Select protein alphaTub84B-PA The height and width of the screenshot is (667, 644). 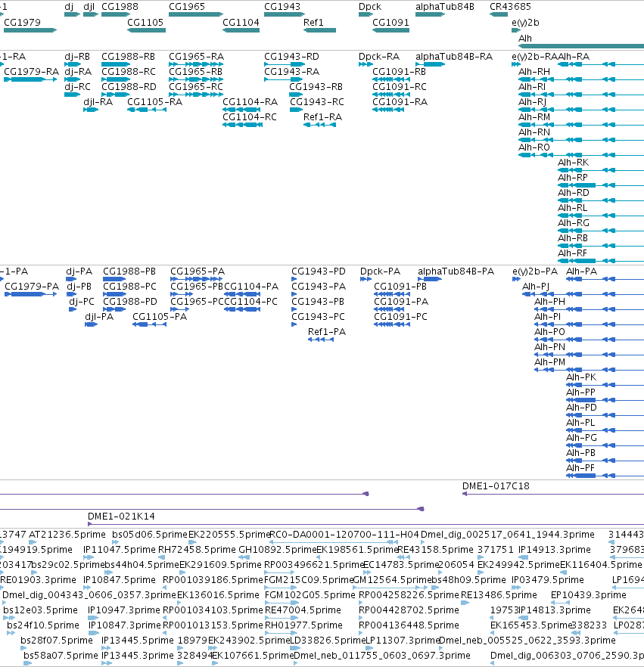click(x=430, y=279)
